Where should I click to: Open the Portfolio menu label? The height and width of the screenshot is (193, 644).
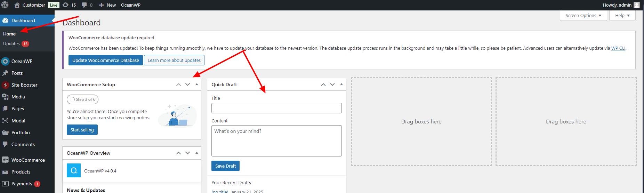[21, 132]
